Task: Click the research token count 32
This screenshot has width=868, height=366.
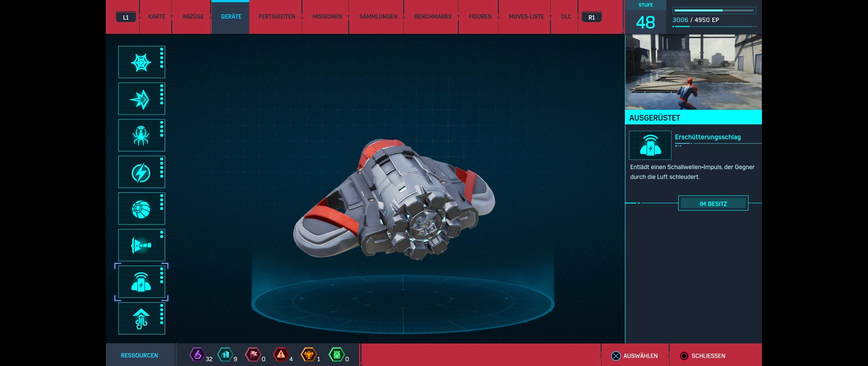Action: pos(209,359)
